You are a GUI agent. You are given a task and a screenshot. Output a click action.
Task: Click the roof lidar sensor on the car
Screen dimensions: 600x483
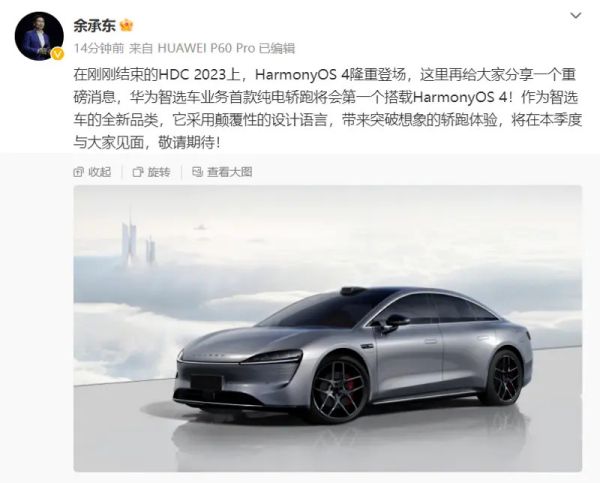tap(353, 291)
